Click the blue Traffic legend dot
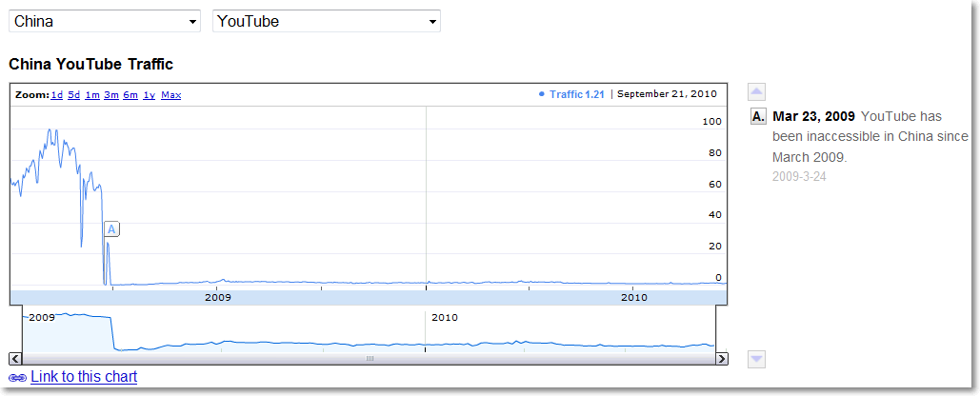The width and height of the screenshot is (980, 396). point(542,94)
